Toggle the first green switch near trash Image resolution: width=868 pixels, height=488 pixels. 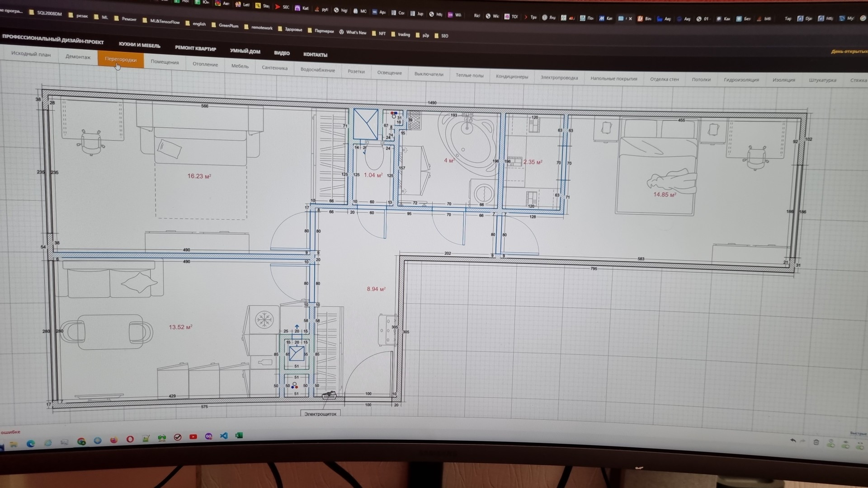[x=831, y=444]
